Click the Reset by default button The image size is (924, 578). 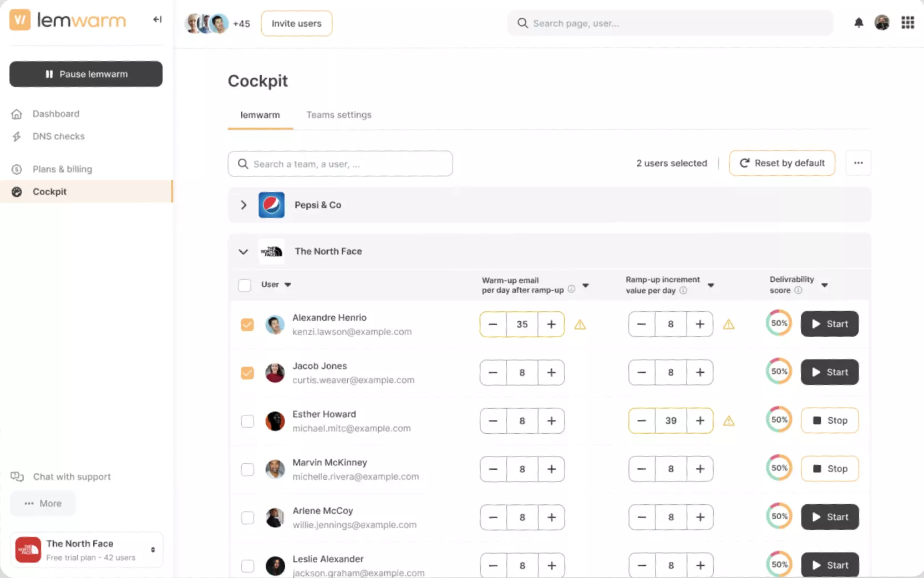pyautogui.click(x=782, y=163)
